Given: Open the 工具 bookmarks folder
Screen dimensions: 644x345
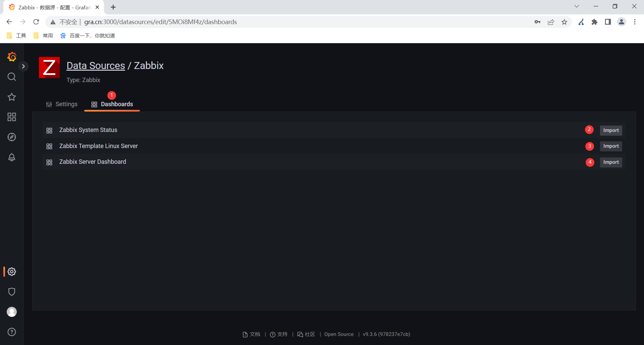Looking at the screenshot, I should [x=16, y=36].
